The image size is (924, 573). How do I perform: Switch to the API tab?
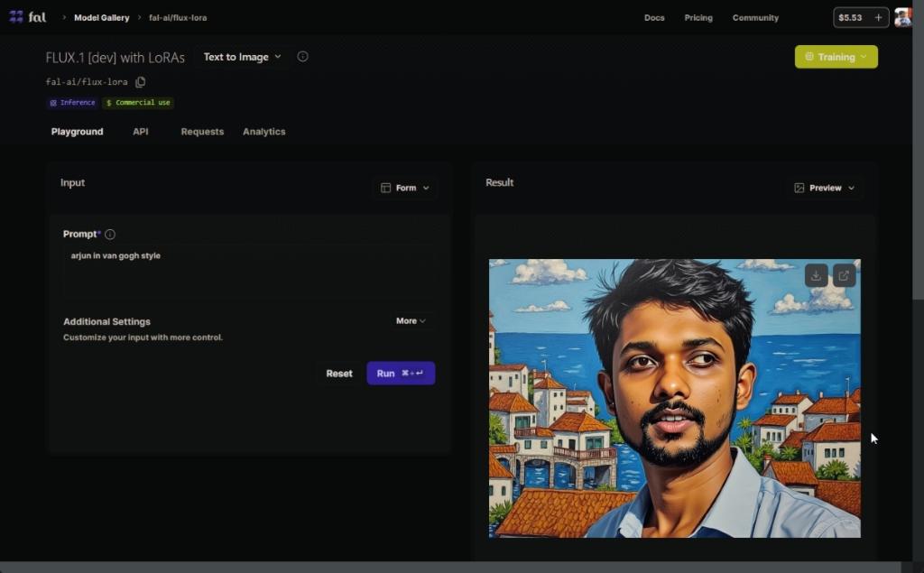(141, 132)
